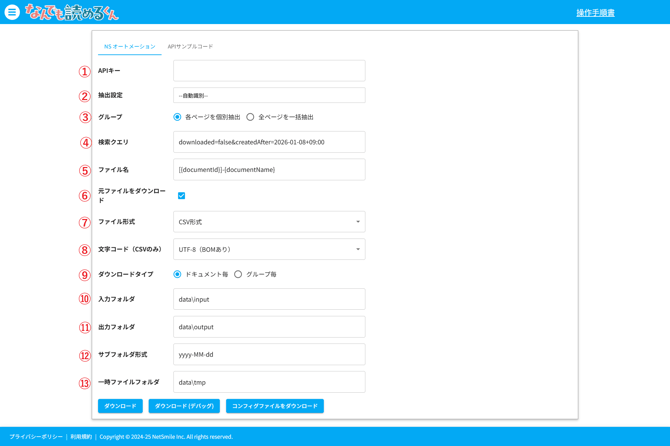
Task: Open the hamburger menu icon
Action: pos(12,12)
